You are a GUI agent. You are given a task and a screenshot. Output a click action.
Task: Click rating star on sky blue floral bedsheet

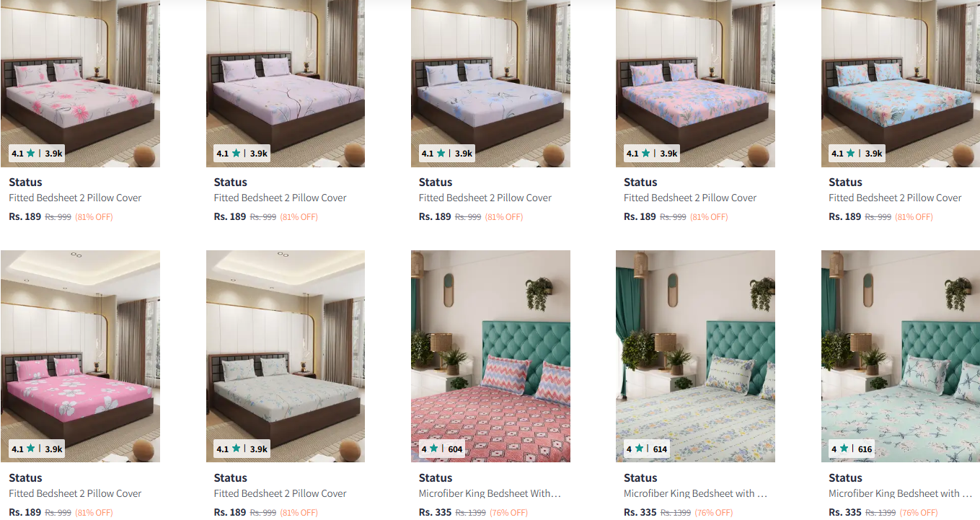[849, 153]
